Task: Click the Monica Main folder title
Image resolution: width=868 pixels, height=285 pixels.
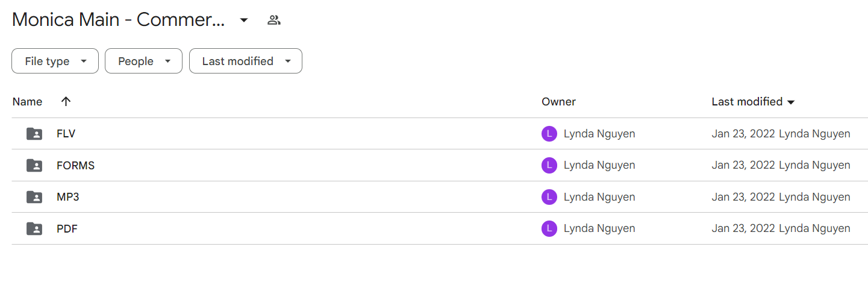Action: [118, 20]
